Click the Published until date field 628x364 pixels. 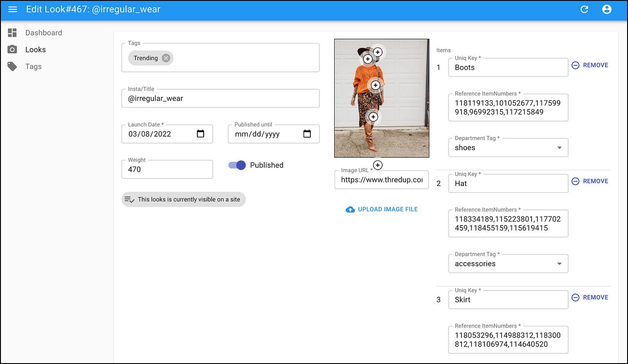click(274, 134)
